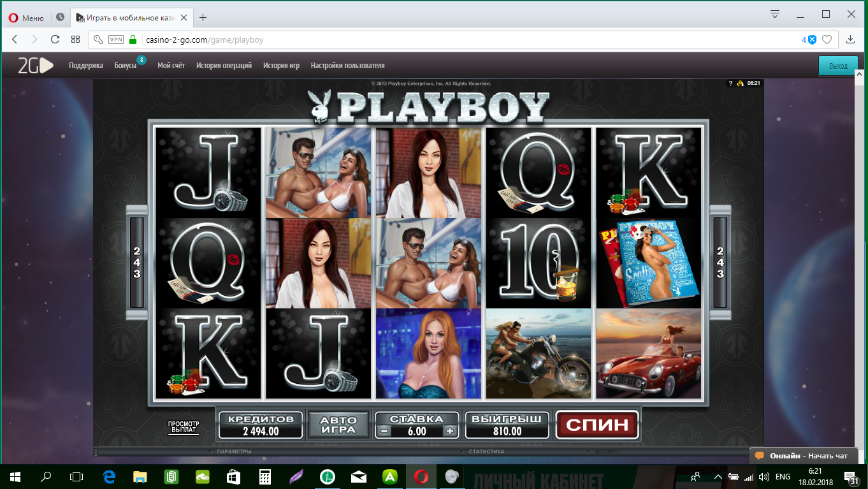The width and height of the screenshot is (868, 489).
Task: Show hidden system tray icons
Action: pos(718,477)
